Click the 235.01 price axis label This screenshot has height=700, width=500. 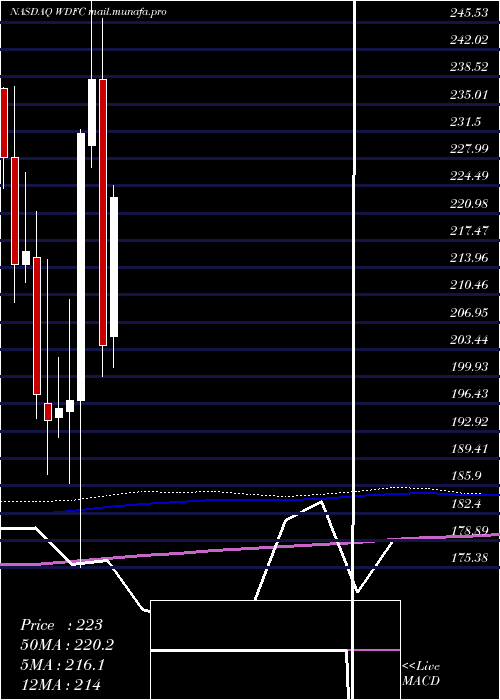pyautogui.click(x=469, y=95)
